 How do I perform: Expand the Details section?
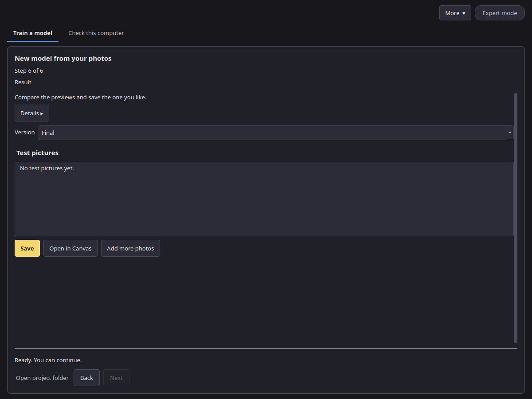(x=32, y=113)
